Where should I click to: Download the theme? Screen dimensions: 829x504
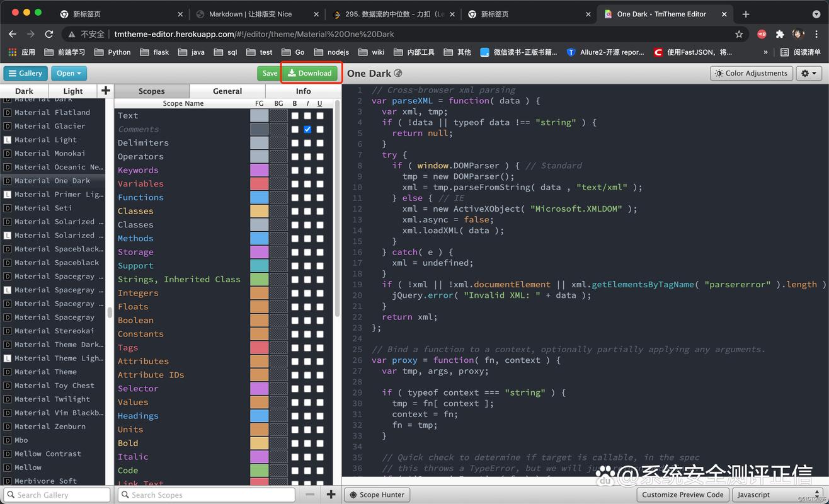point(310,73)
